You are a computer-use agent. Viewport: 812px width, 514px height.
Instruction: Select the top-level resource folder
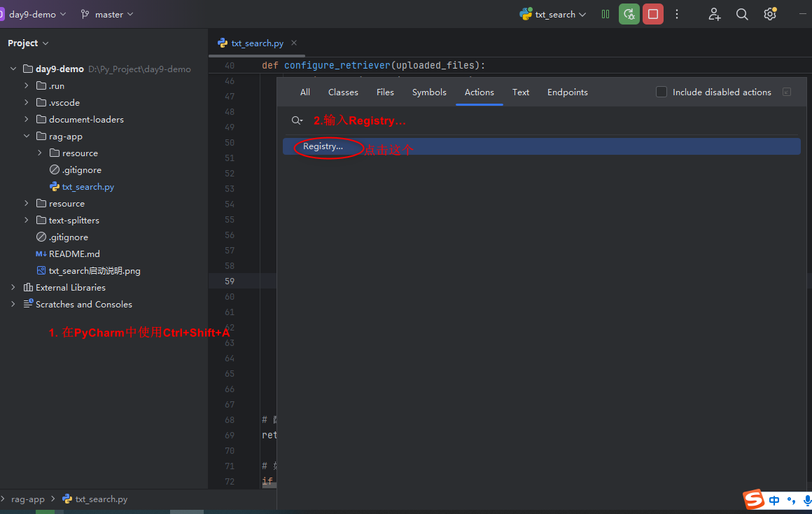[x=66, y=204]
